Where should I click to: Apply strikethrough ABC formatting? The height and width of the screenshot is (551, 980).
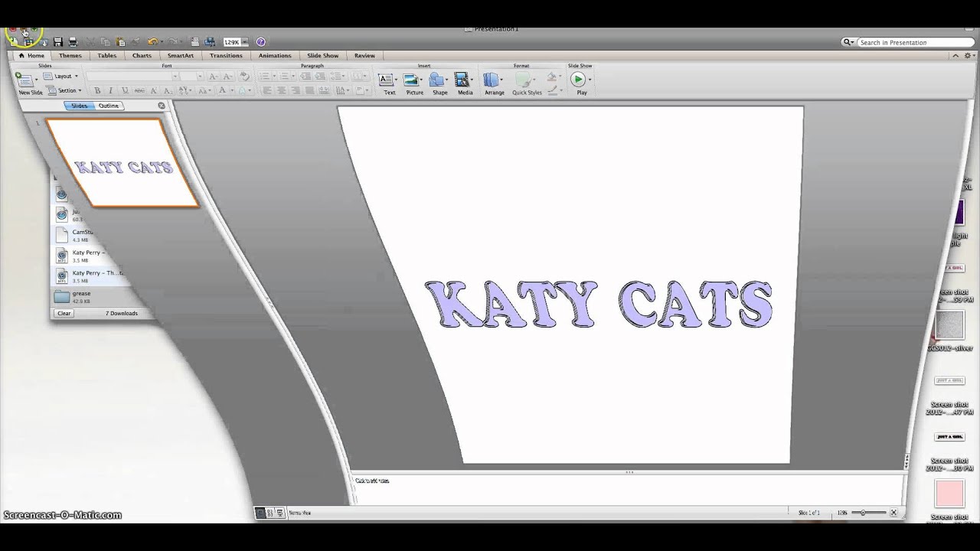(139, 90)
